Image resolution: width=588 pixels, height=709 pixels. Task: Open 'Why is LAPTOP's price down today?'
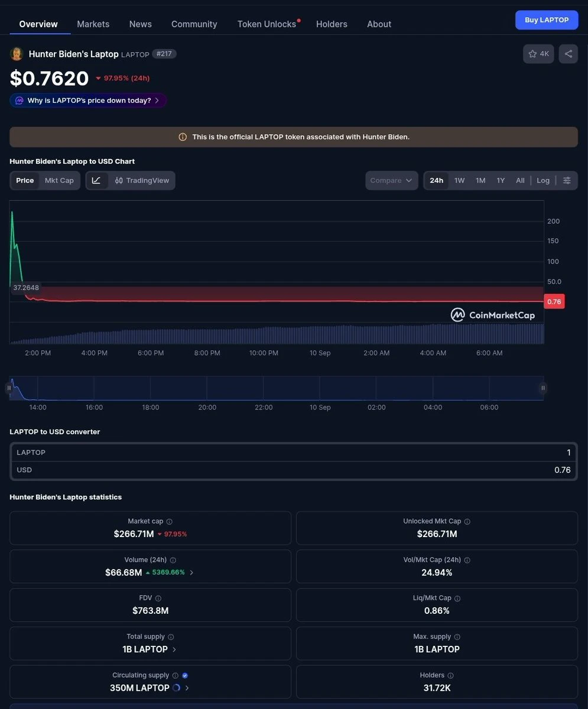click(x=88, y=100)
